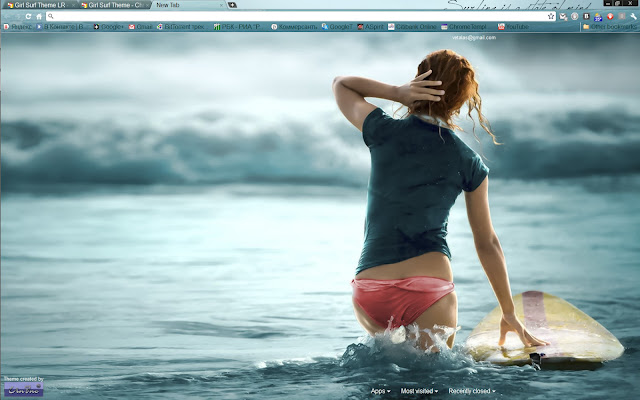The width and height of the screenshot is (640, 400).
Task: Close the second Girl Surf Theme tab
Action: click(x=147, y=5)
